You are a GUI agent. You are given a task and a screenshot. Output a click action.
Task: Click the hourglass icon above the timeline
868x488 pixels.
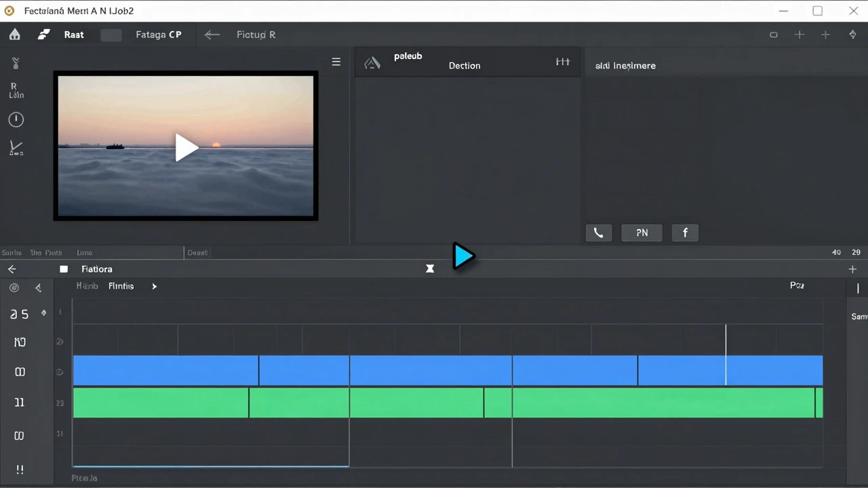point(430,268)
